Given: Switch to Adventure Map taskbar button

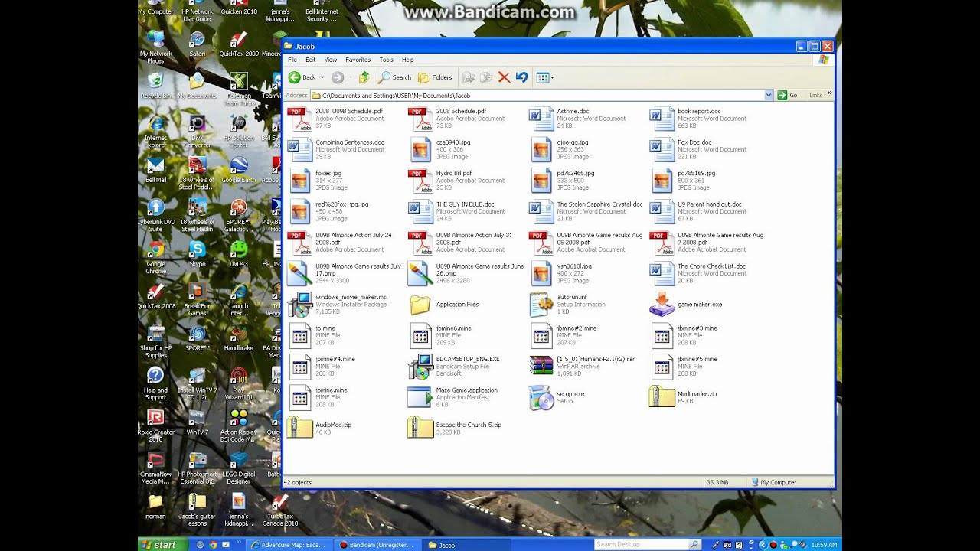Looking at the screenshot, I should [291, 545].
